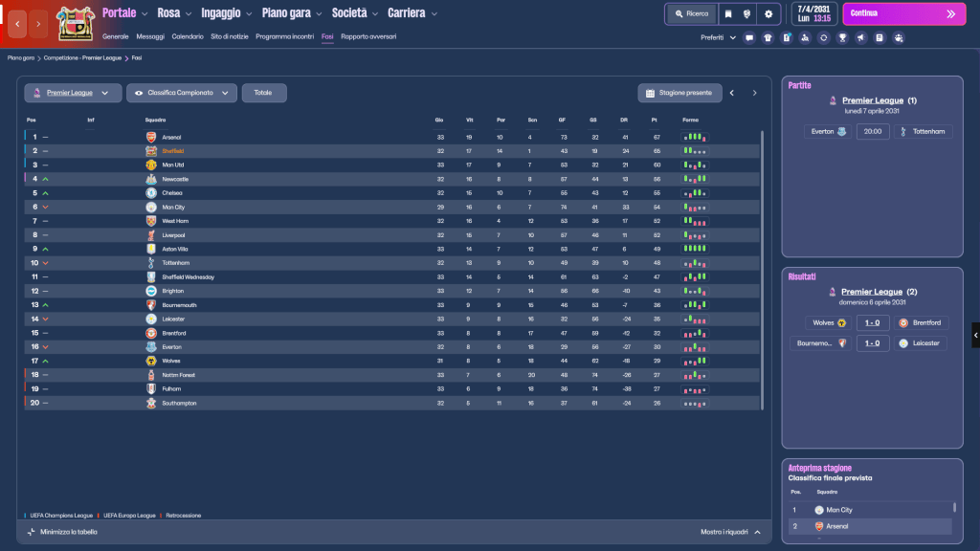Expand the Classifica Campionato view dropdown

(181, 93)
